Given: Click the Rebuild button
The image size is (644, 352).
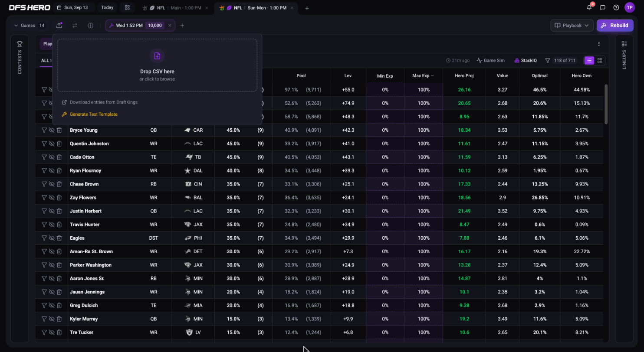Looking at the screenshot, I should point(615,26).
